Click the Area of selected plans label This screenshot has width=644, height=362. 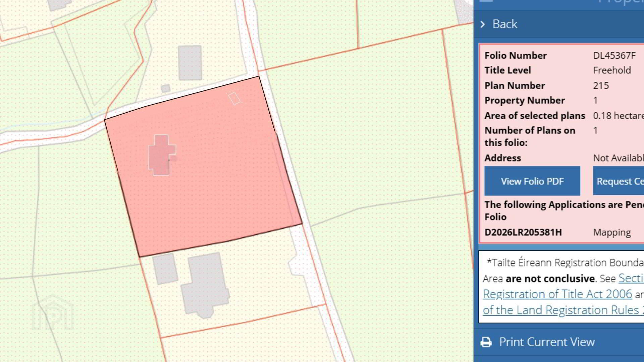(x=535, y=116)
